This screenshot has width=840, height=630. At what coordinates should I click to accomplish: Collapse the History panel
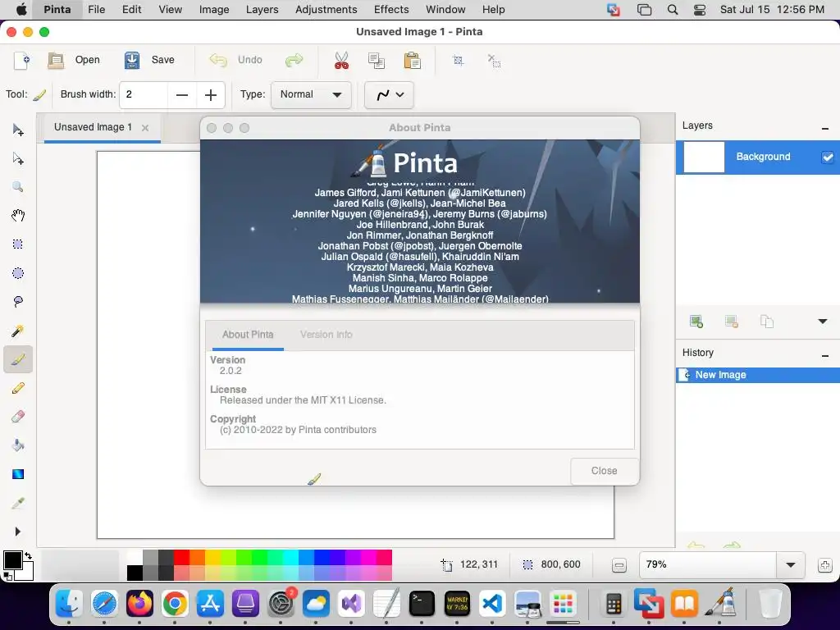(x=825, y=356)
